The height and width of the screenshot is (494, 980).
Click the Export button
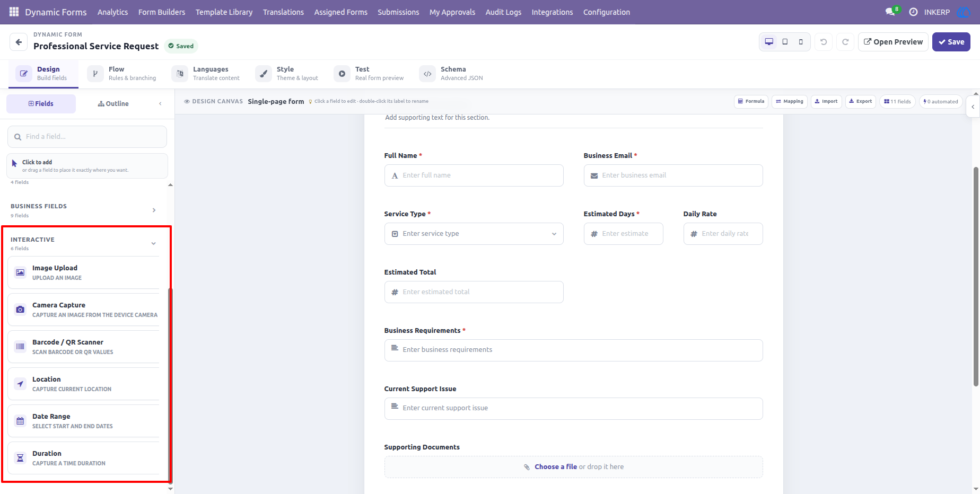coord(861,101)
